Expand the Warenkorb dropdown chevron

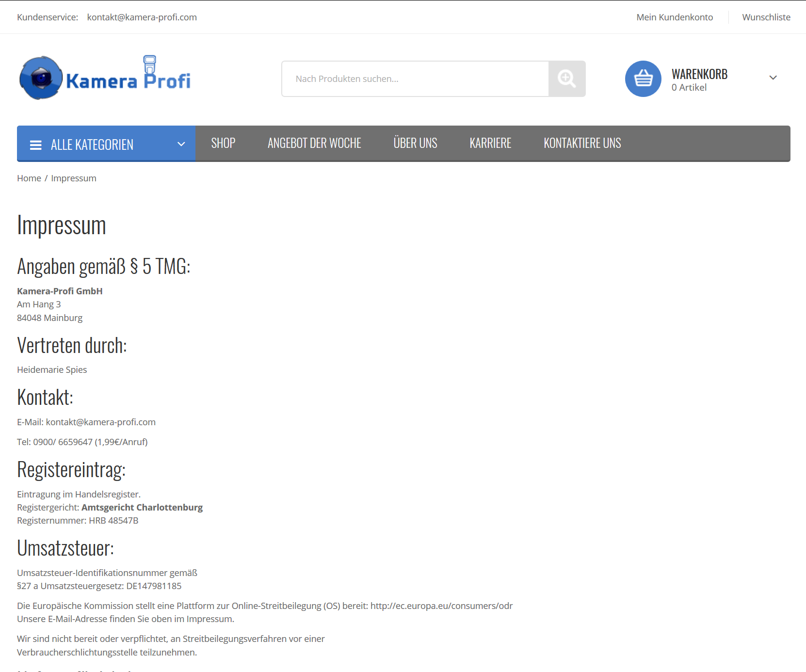(x=773, y=78)
